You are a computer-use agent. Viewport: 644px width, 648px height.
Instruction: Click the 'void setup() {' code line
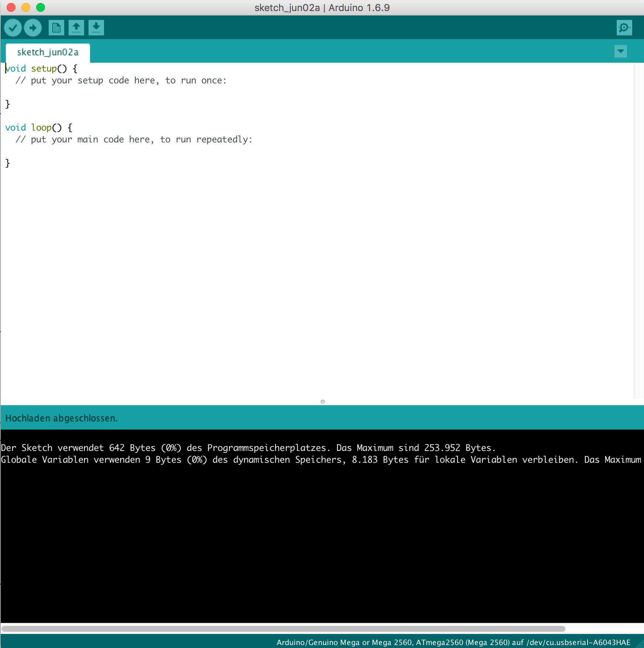[x=42, y=69]
